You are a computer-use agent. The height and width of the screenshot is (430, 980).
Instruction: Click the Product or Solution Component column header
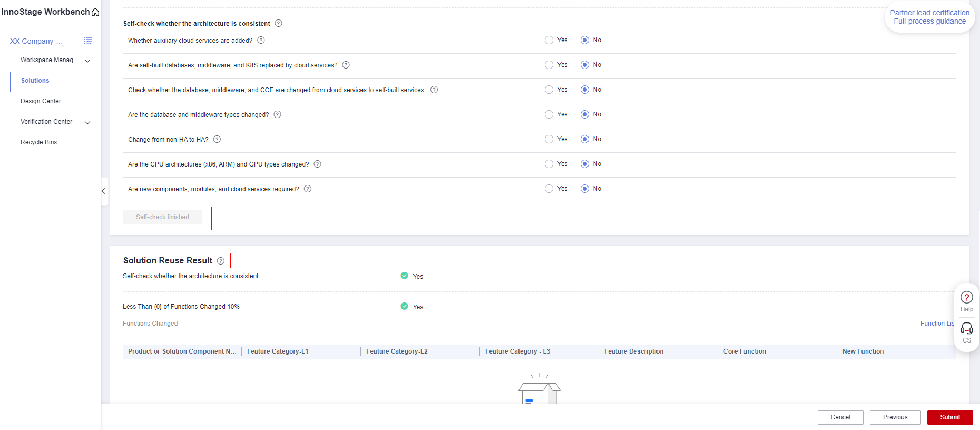[182, 351]
